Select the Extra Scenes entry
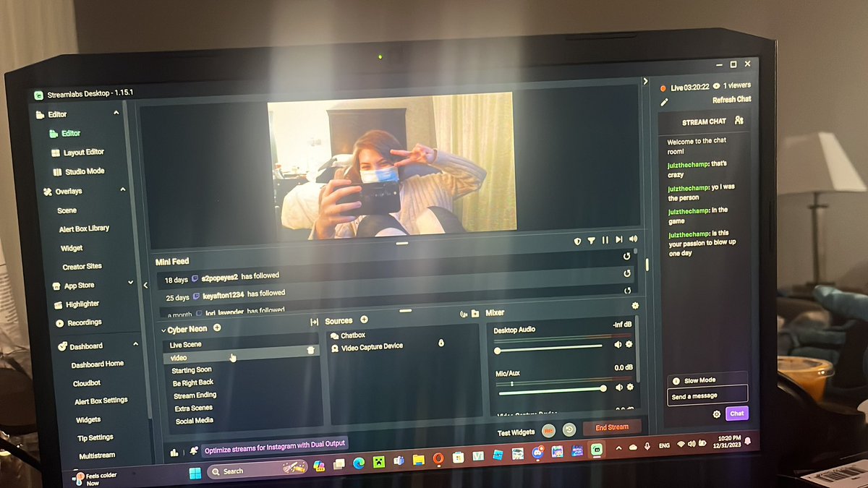Screen dimensions: 868x488 coord(193,408)
